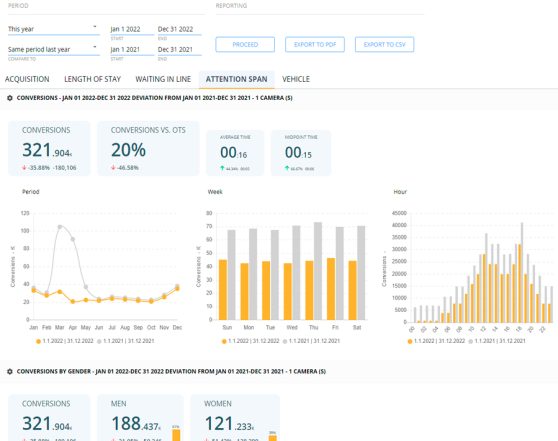This screenshot has width=558, height=441.
Task: Select the Dec 31 2022 end date field
Action: coord(179,29)
